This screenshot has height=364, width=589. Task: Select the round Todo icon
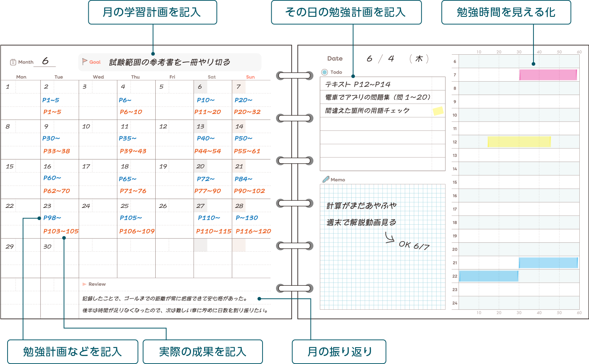[x=324, y=72]
